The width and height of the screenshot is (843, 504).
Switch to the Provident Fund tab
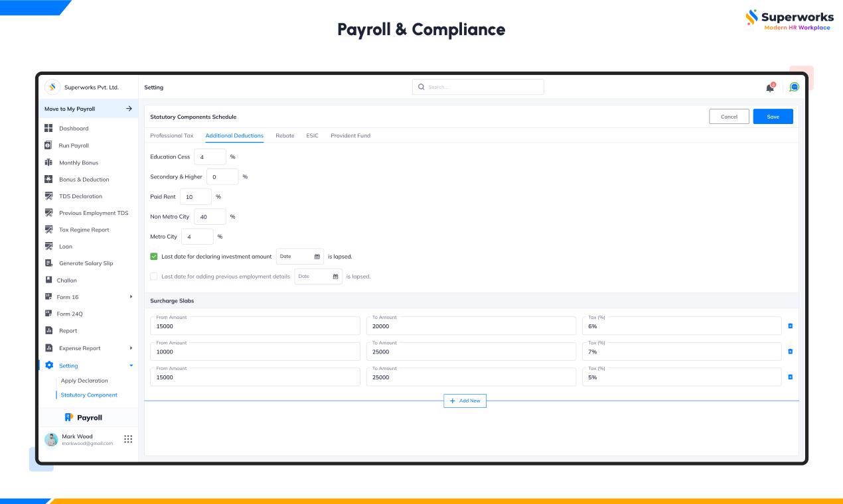pos(350,136)
